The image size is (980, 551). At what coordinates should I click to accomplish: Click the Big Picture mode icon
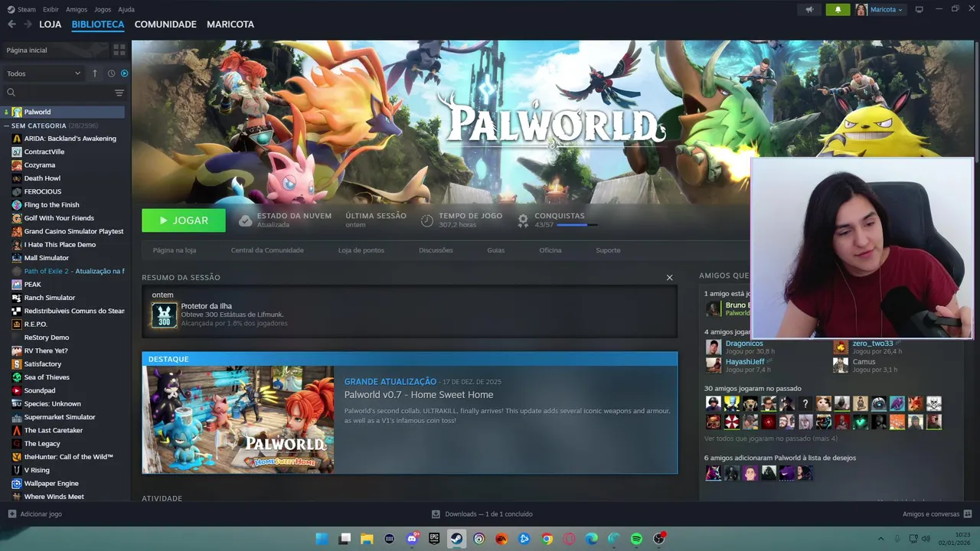click(x=920, y=9)
